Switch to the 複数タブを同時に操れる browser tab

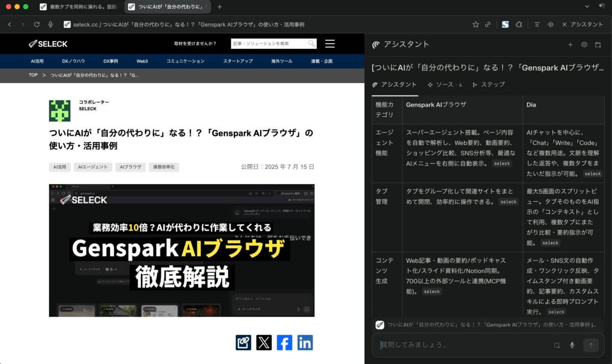tap(79, 7)
